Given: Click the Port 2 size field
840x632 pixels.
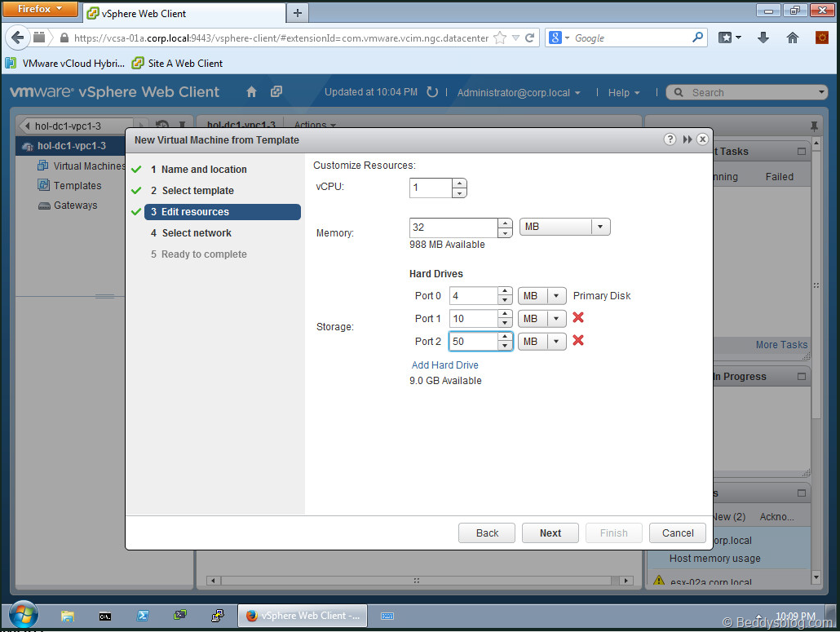Looking at the screenshot, I should coord(474,341).
